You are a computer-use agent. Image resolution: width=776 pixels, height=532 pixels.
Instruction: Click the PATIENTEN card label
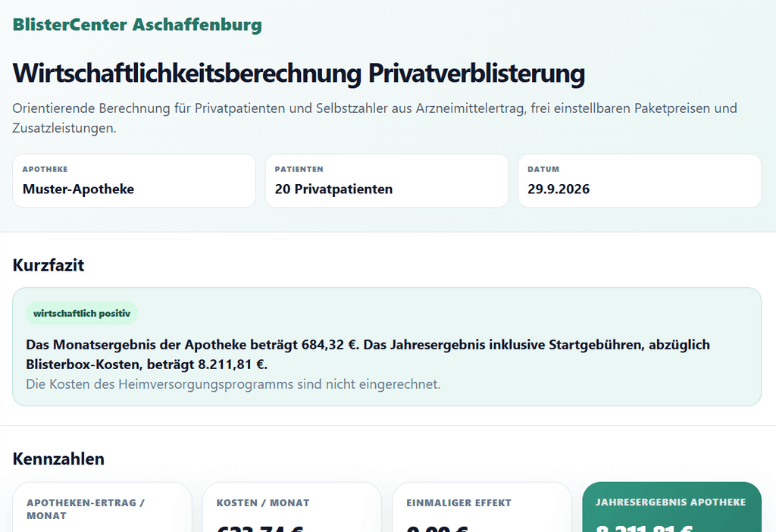pos(299,169)
